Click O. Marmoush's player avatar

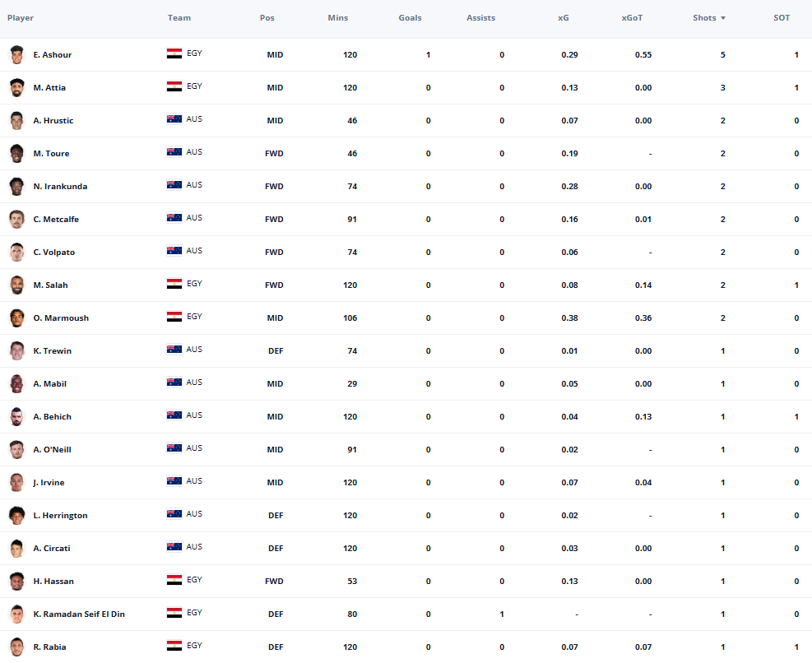pyautogui.click(x=16, y=318)
